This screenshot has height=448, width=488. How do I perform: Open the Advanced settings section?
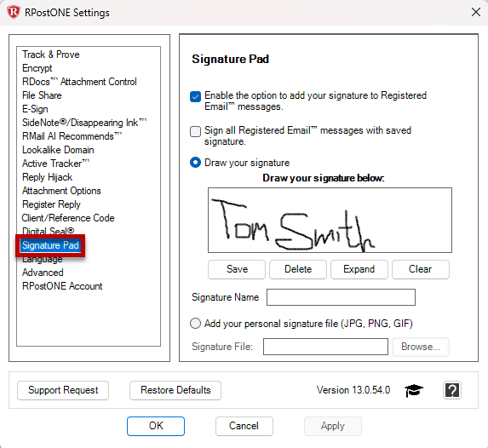click(x=43, y=273)
